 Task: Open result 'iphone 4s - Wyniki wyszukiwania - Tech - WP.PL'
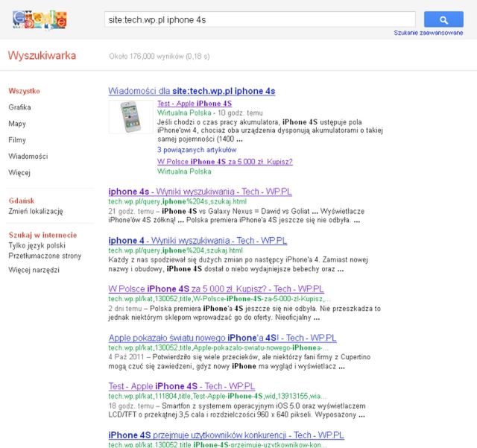pos(200,192)
